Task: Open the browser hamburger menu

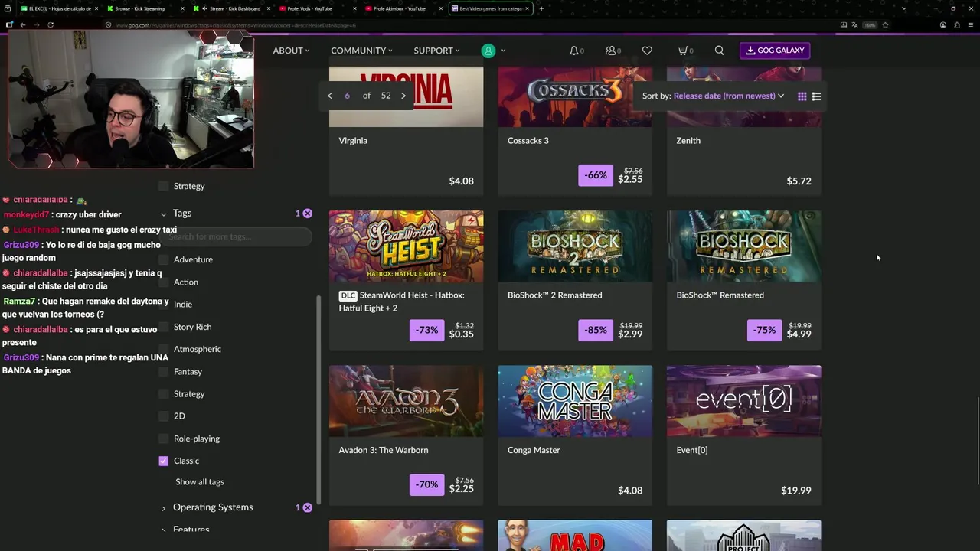Action: click(971, 24)
